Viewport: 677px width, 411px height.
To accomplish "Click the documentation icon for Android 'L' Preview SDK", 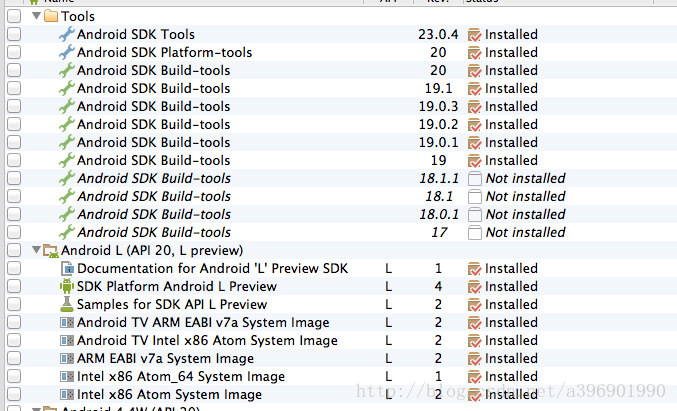I will (x=67, y=269).
